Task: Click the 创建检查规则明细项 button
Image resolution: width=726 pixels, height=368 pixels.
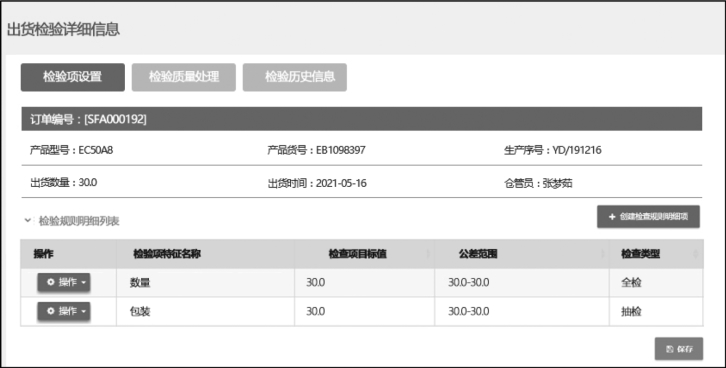Action: (648, 217)
